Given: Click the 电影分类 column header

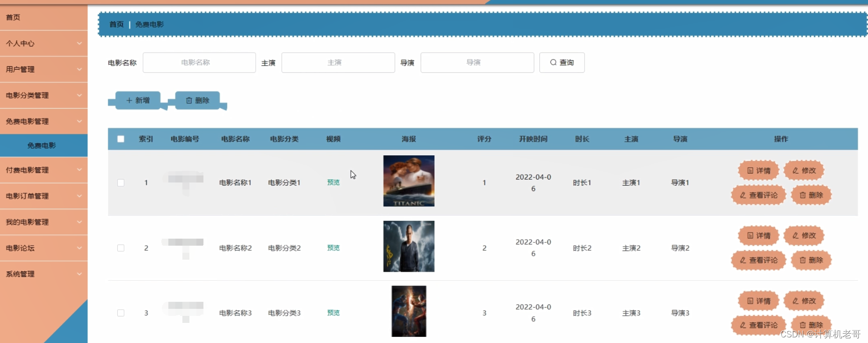Looking at the screenshot, I should tap(284, 139).
